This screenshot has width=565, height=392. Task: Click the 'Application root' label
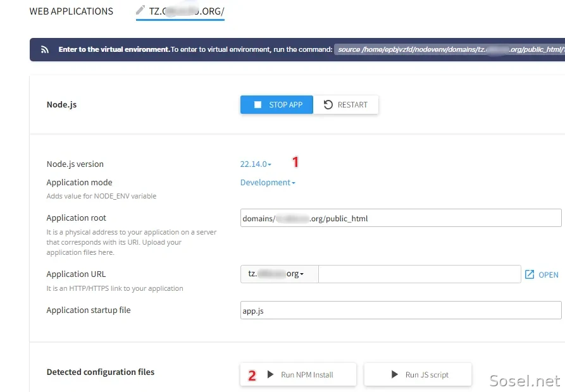77,217
